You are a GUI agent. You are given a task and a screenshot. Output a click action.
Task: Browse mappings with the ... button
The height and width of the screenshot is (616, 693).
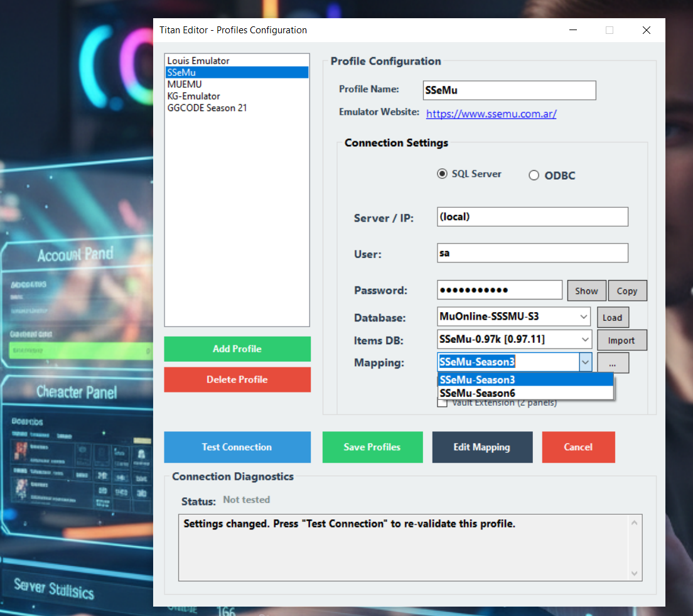612,362
